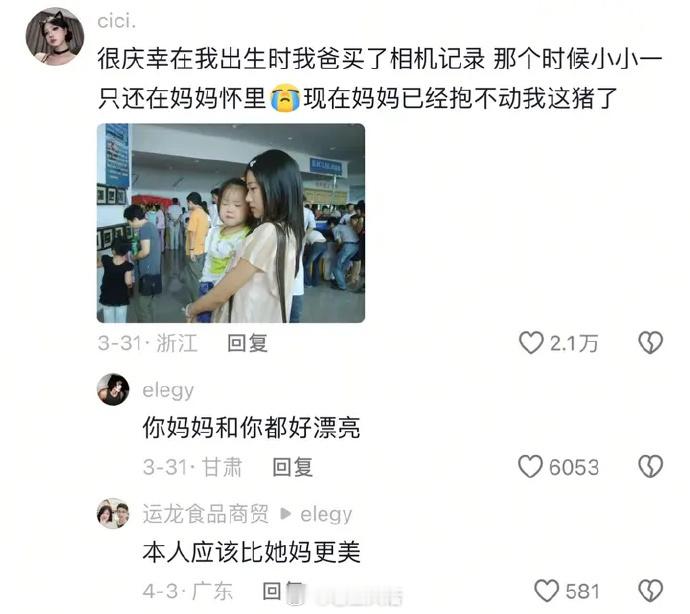Select comment text 你妈妈和你都好漂亮

click(251, 427)
